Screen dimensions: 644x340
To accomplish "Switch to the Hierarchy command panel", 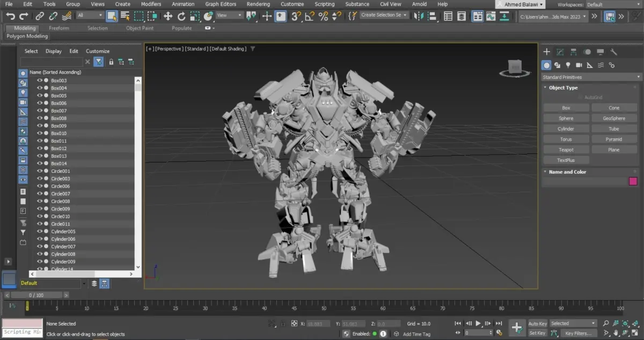I will click(x=573, y=52).
